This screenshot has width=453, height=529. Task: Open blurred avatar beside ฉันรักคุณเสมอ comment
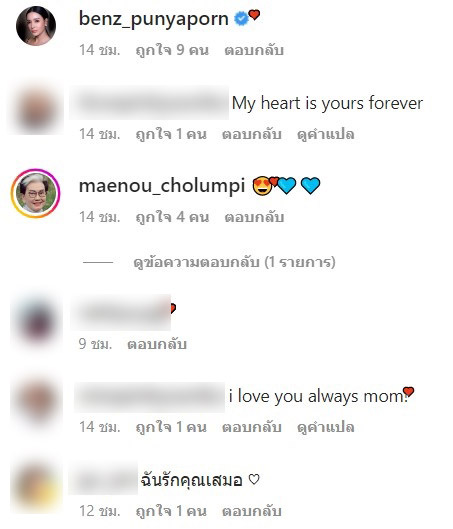click(36, 488)
